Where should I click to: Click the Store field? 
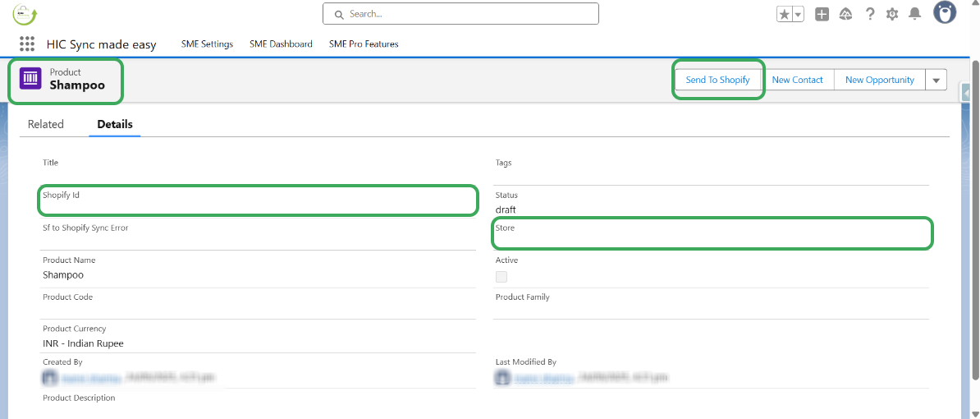point(712,233)
